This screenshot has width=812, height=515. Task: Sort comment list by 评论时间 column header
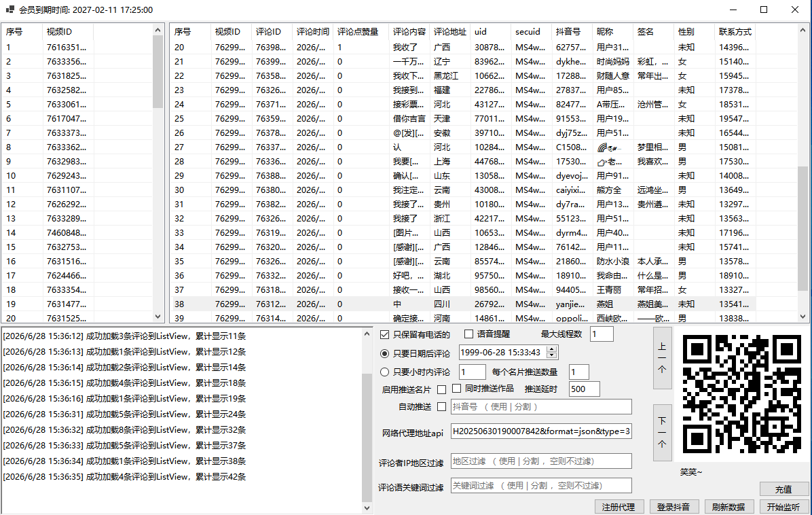[x=313, y=32]
